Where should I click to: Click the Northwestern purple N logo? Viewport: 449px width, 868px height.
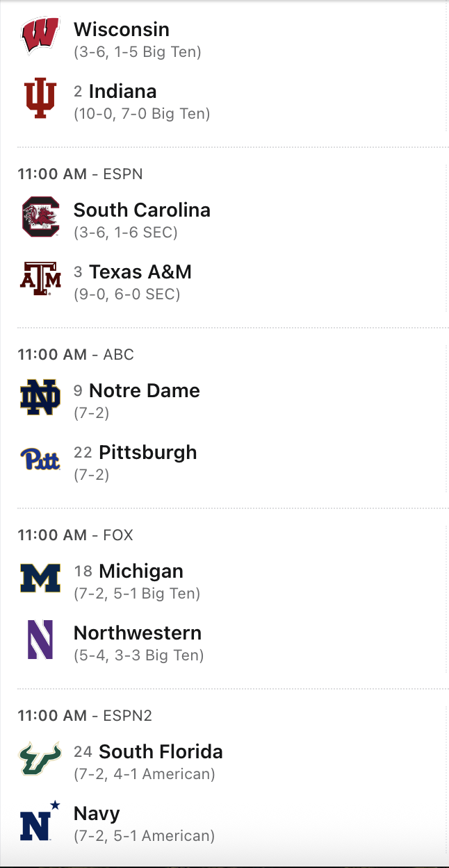tap(40, 640)
